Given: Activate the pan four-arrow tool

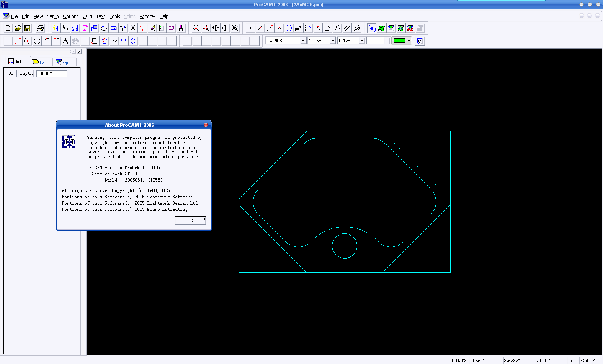Looking at the screenshot, I should (x=225, y=28).
